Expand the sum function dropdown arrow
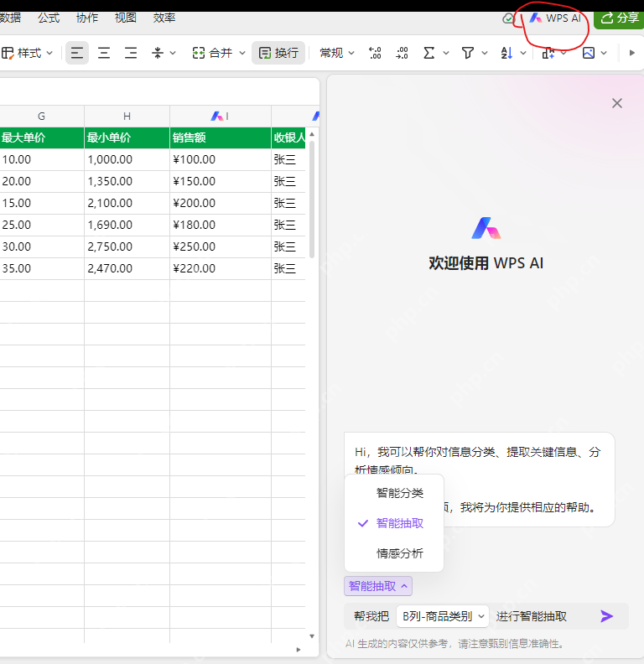The image size is (644, 664). point(446,53)
